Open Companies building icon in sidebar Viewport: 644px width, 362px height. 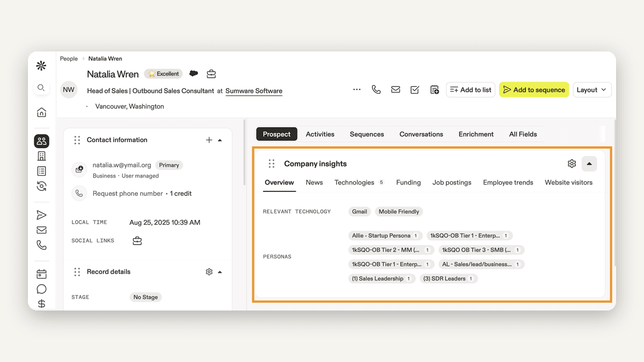click(41, 156)
